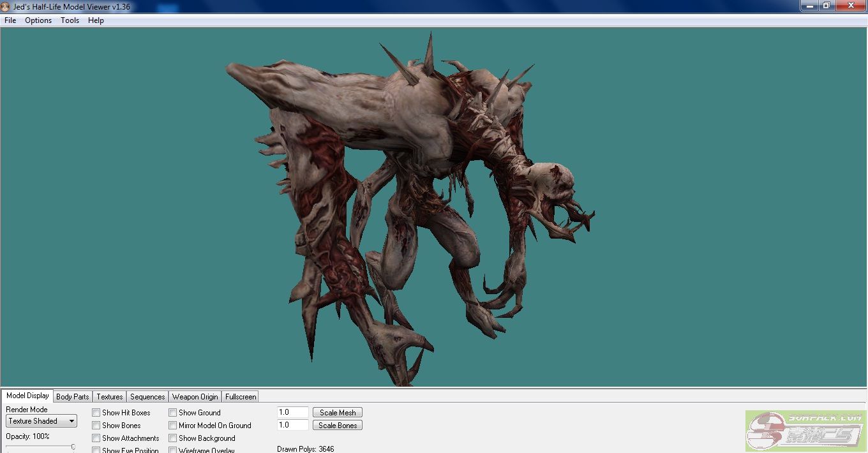Viewport: 868px width, 453px height.
Task: Click the Scale Bones button
Action: point(338,426)
